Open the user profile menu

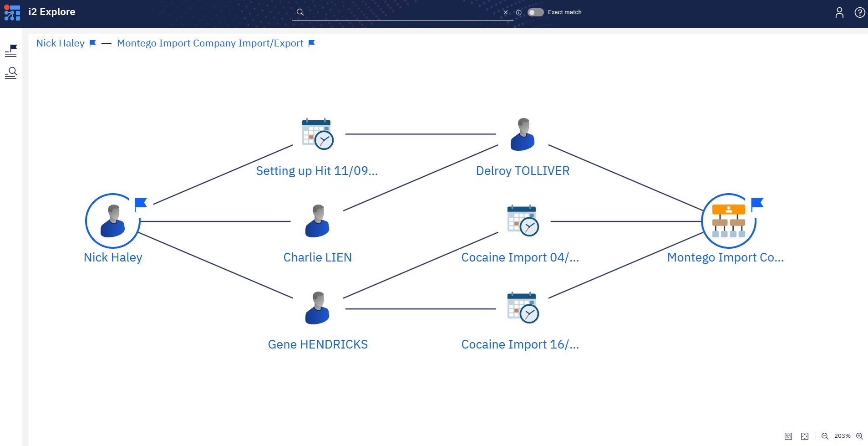click(839, 13)
